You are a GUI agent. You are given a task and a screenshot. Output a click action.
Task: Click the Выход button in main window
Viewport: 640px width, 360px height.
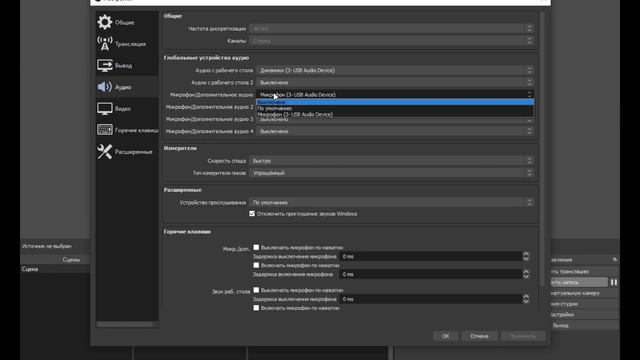[584, 325]
